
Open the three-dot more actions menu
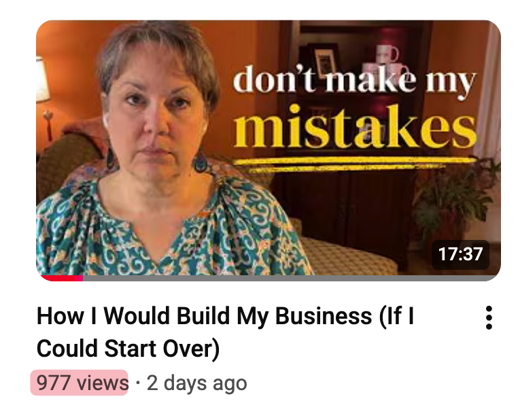[489, 317]
